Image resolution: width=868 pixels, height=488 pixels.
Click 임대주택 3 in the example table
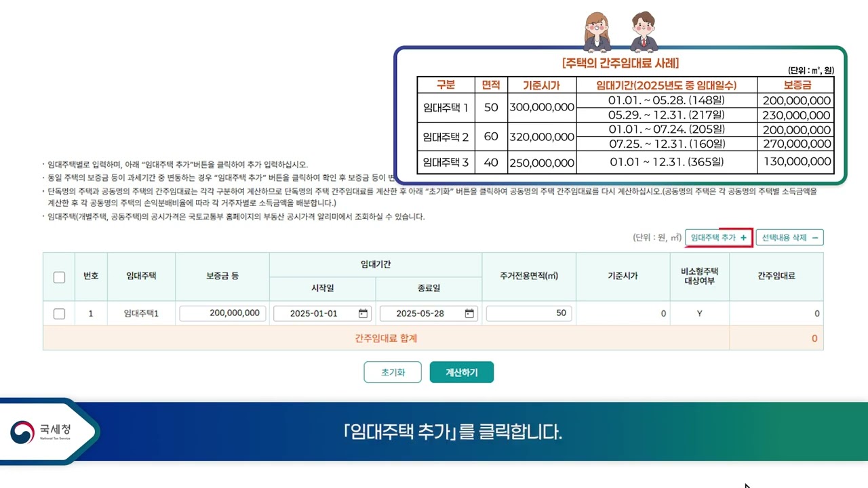point(446,163)
